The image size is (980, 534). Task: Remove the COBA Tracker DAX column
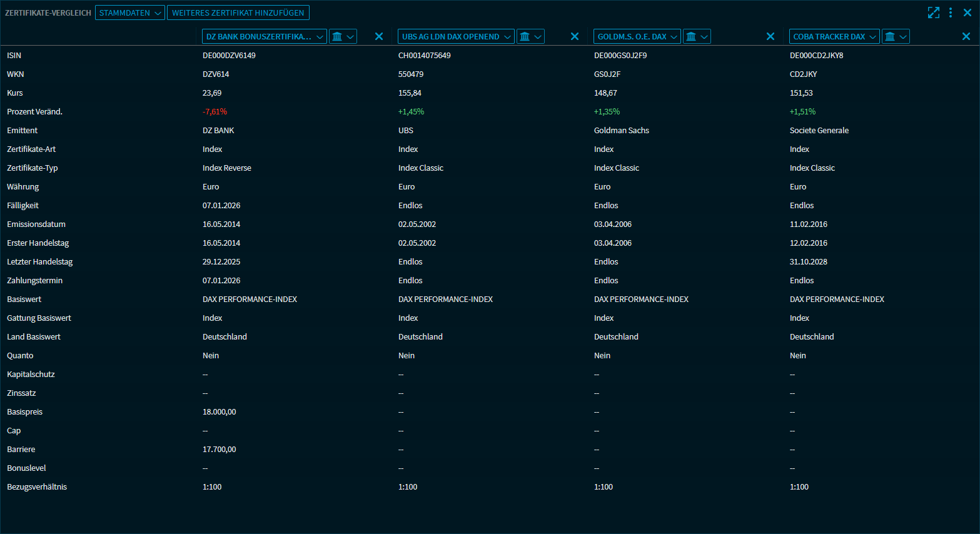[x=966, y=36]
